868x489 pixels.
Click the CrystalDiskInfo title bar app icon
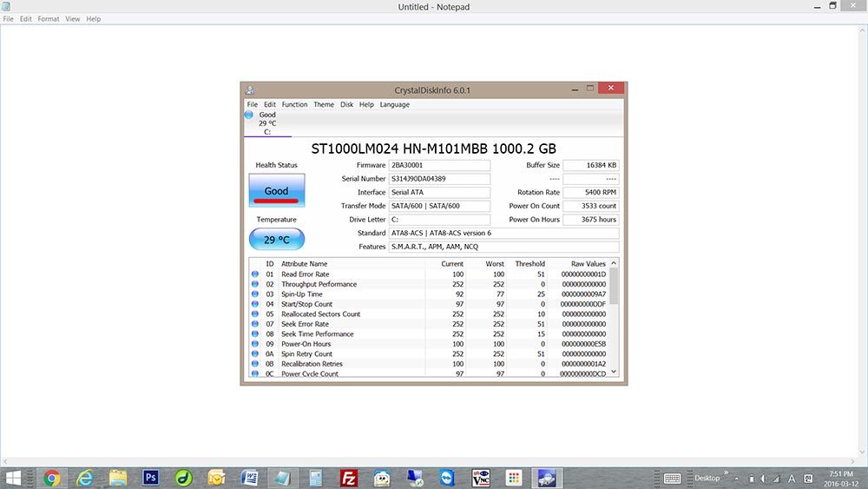pos(250,89)
